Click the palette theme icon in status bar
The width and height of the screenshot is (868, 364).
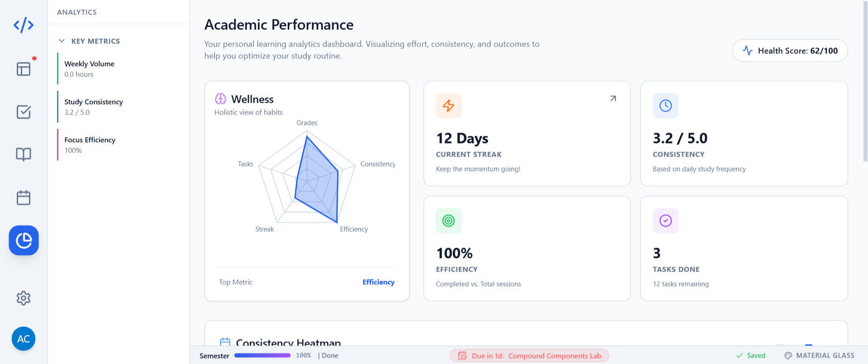pyautogui.click(x=788, y=356)
